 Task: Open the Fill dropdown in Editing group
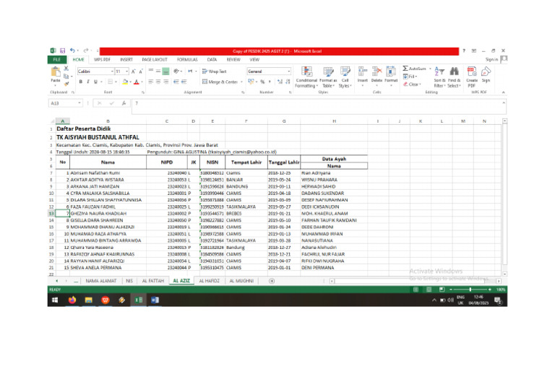pyautogui.click(x=410, y=77)
